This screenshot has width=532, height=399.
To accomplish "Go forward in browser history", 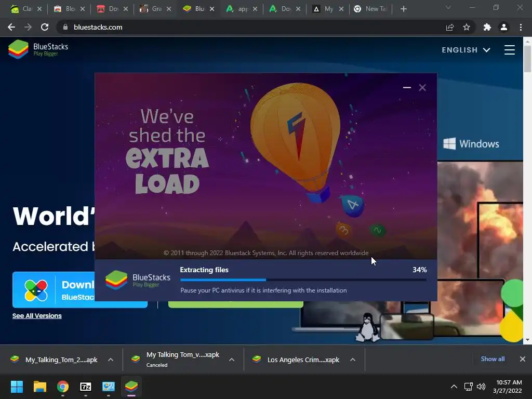I will click(x=28, y=27).
